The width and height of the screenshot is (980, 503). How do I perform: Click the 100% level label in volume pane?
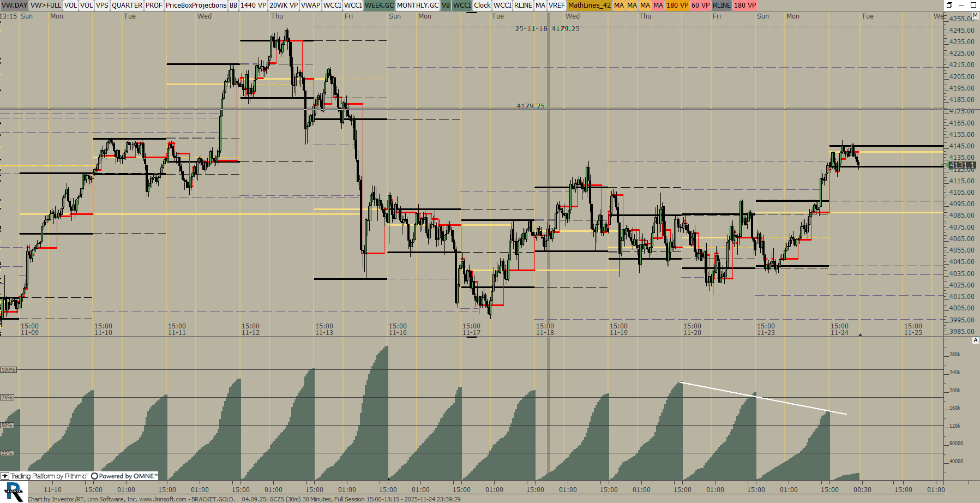pyautogui.click(x=8, y=370)
